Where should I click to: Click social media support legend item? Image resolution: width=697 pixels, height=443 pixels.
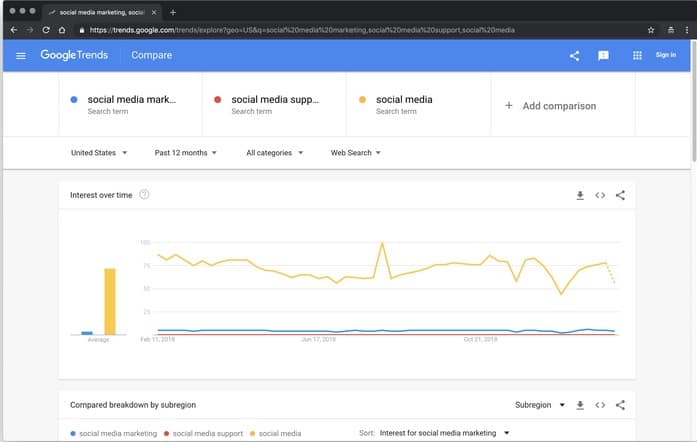(x=204, y=433)
